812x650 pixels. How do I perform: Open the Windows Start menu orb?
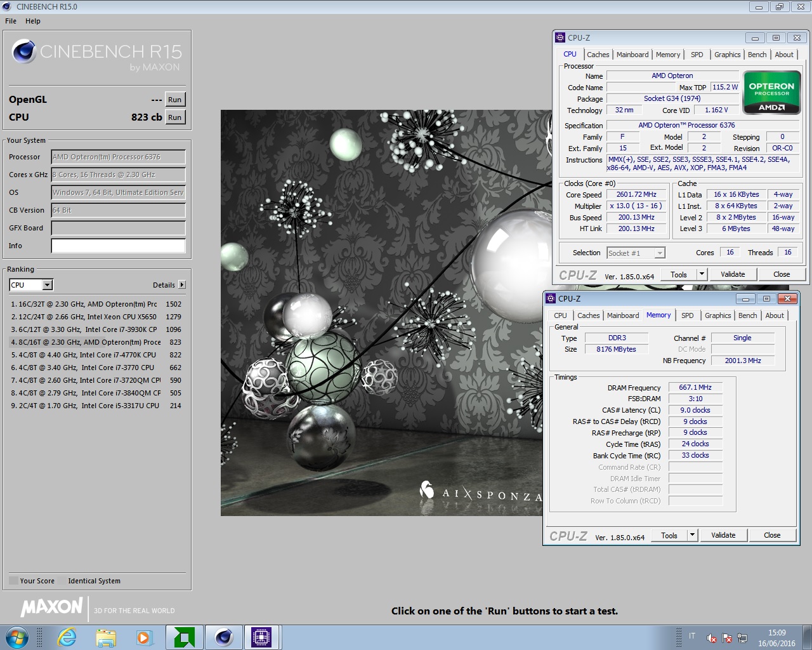coord(16,637)
